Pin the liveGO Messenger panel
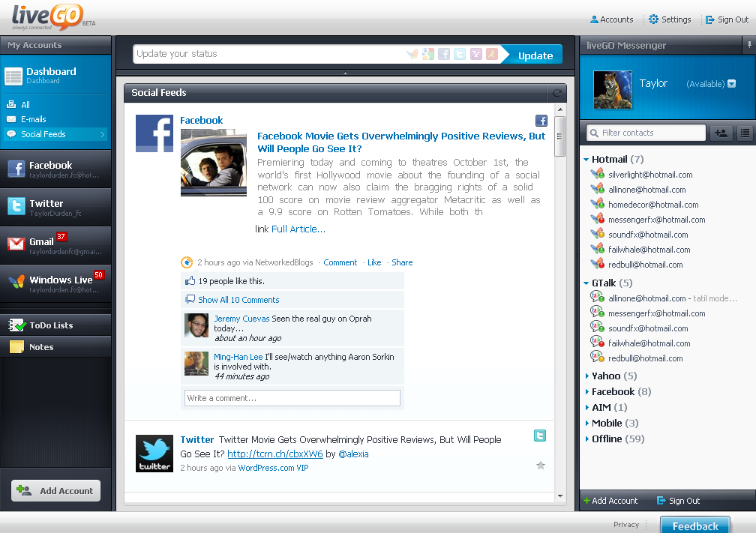 tap(749, 45)
